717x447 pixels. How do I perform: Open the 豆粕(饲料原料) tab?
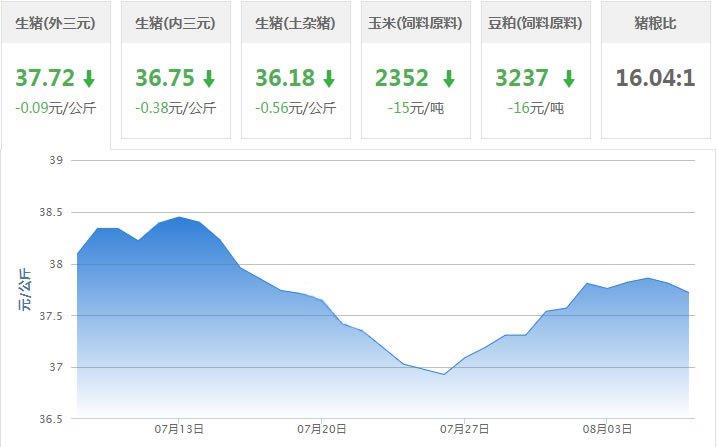pos(535,69)
